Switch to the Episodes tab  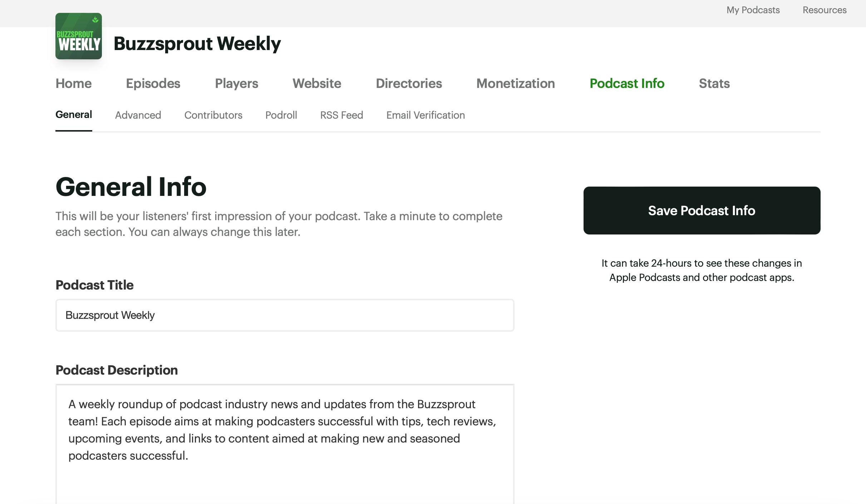153,83
